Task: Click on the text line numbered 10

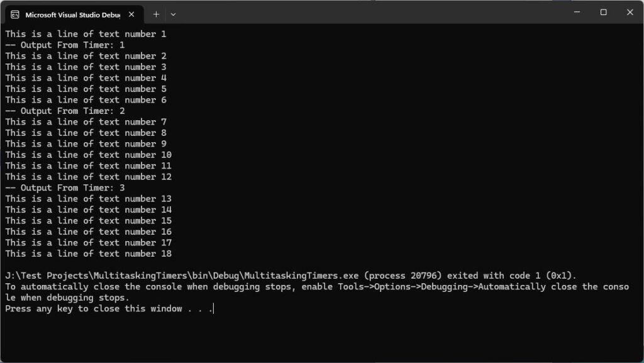Action: tap(88, 155)
